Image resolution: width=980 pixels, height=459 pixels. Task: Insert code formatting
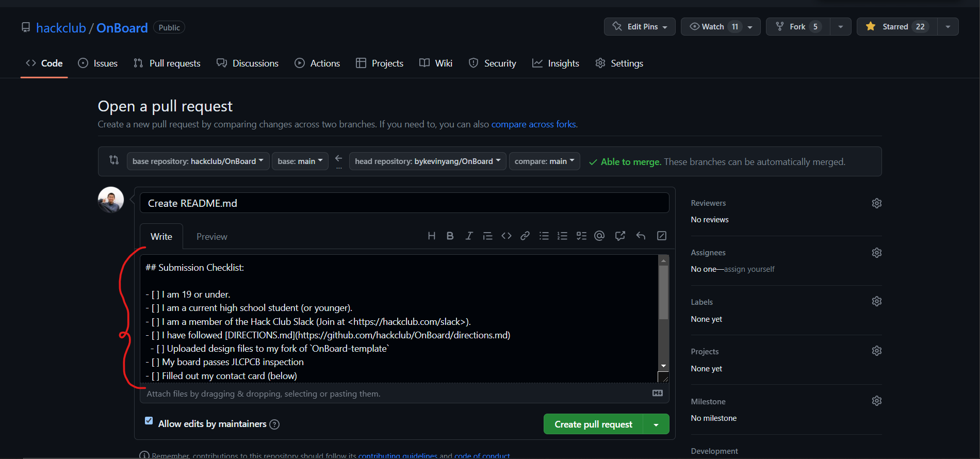click(507, 236)
